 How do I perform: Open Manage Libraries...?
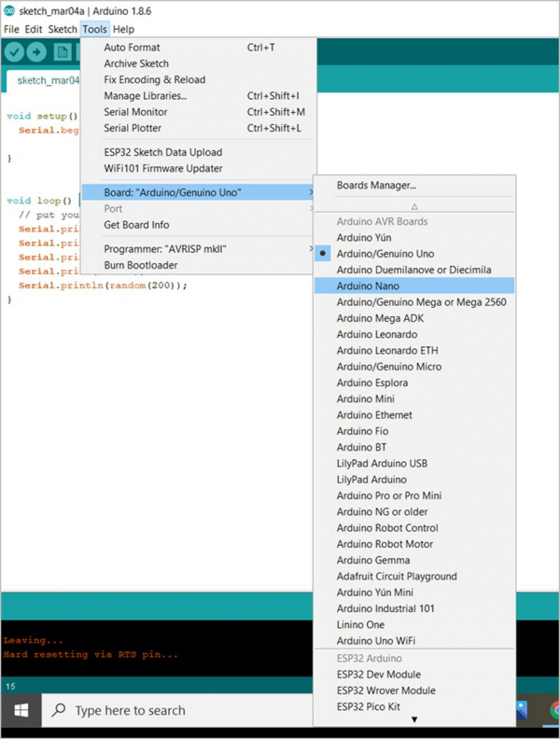(x=198, y=96)
